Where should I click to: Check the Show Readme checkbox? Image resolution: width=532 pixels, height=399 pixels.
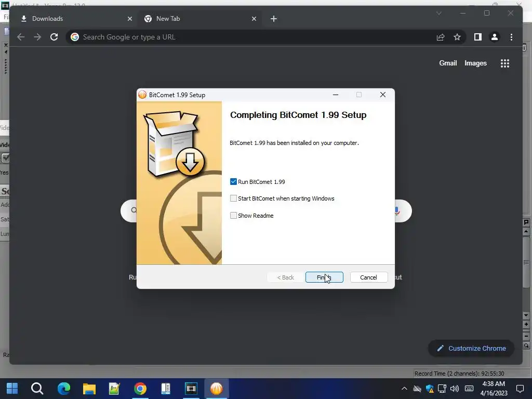point(233,216)
